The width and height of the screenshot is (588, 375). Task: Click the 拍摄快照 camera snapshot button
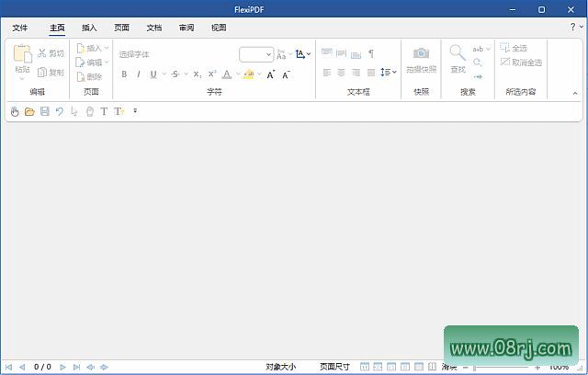421,60
